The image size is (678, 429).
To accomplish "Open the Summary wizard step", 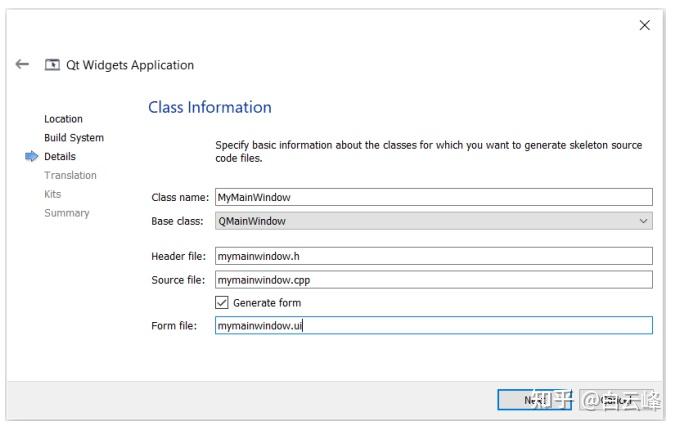I will click(x=66, y=213).
